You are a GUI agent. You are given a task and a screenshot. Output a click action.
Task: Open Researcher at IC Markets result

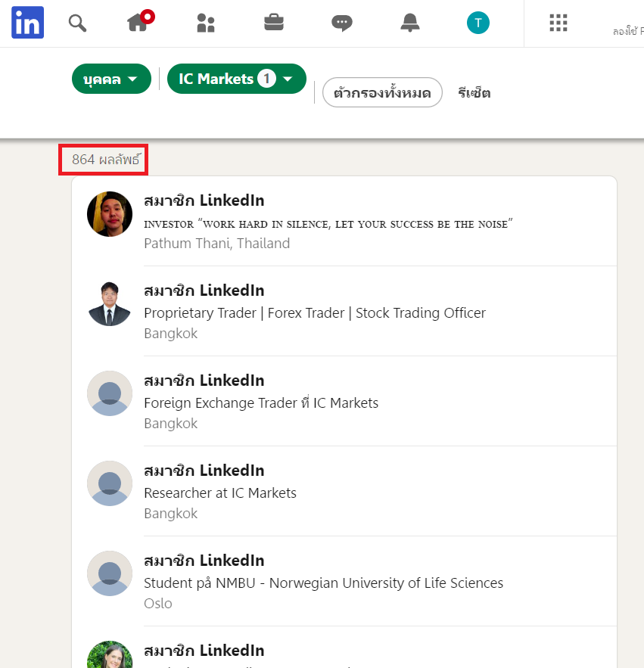click(x=204, y=471)
